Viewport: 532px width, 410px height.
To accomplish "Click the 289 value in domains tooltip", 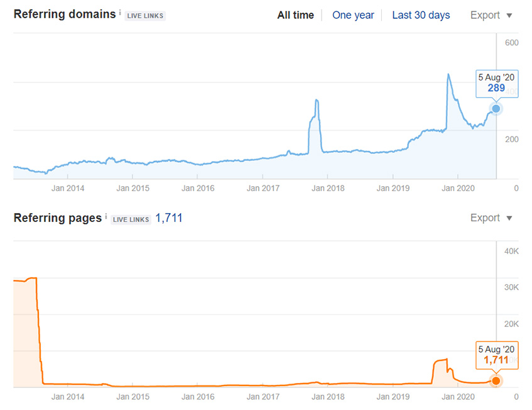I will 496,88.
